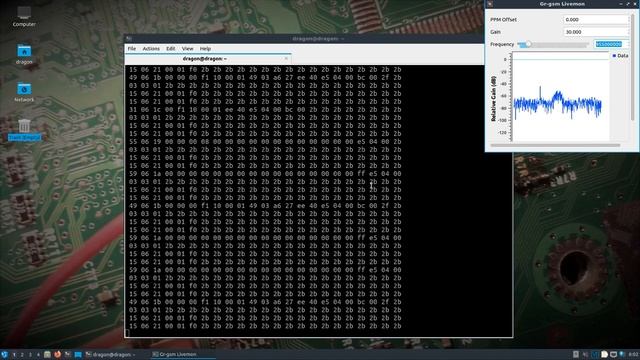Switch to workspace 2 in taskbar
This screenshot has width=640, height=360.
(x=22, y=355)
